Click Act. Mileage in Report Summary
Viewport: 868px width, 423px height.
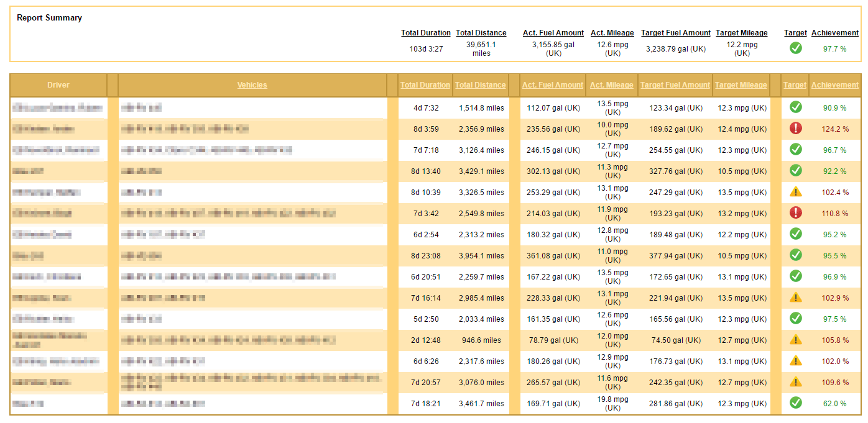point(612,33)
